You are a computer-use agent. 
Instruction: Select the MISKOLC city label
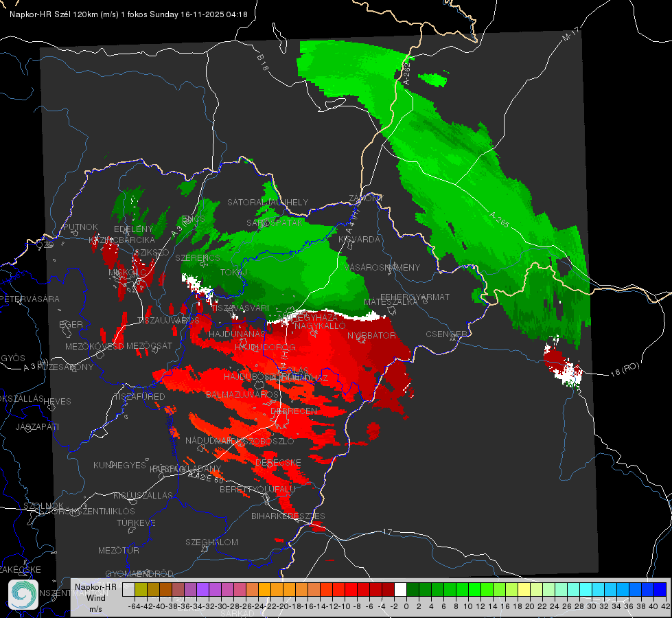[x=127, y=273]
